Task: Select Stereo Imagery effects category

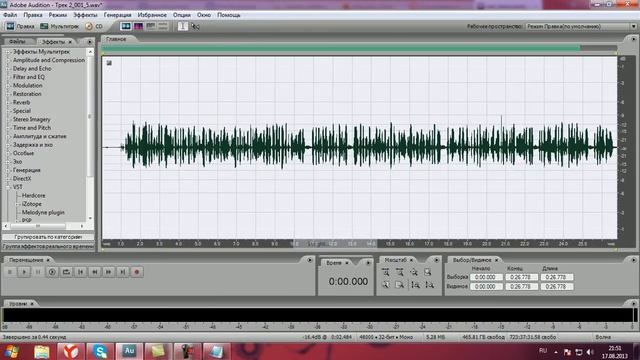Action: [x=31, y=120]
